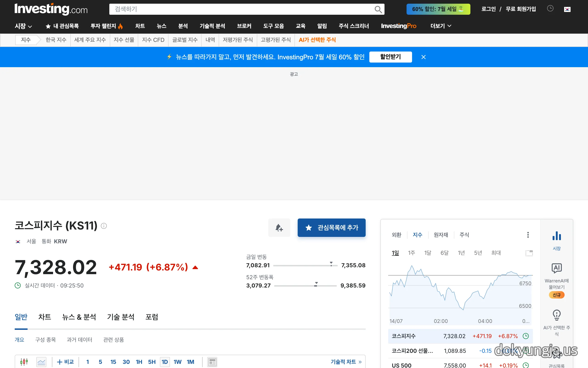
Task: Open 한국 지수 submenu link
Action: 56,40
